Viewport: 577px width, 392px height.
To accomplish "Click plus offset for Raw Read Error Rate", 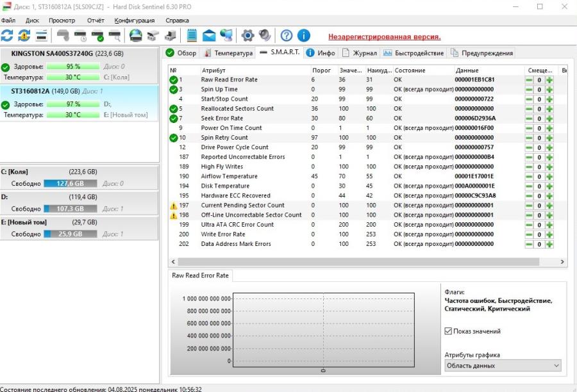I will point(549,80).
